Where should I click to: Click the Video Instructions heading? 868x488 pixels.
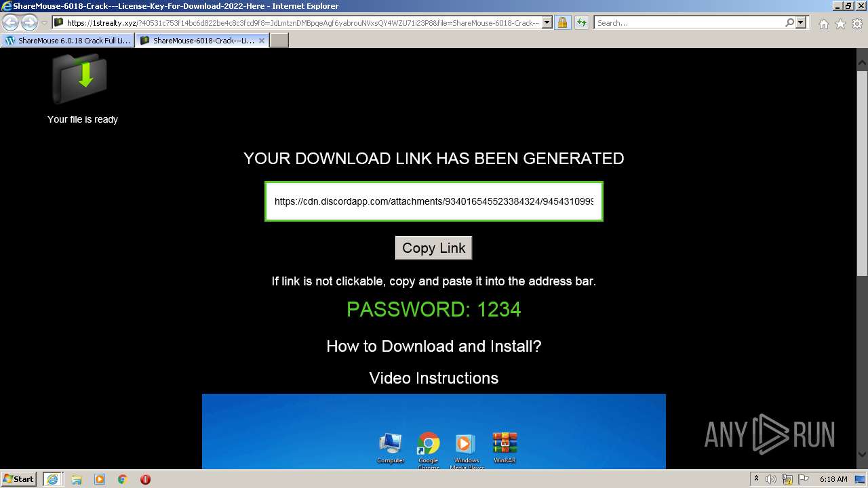point(434,378)
